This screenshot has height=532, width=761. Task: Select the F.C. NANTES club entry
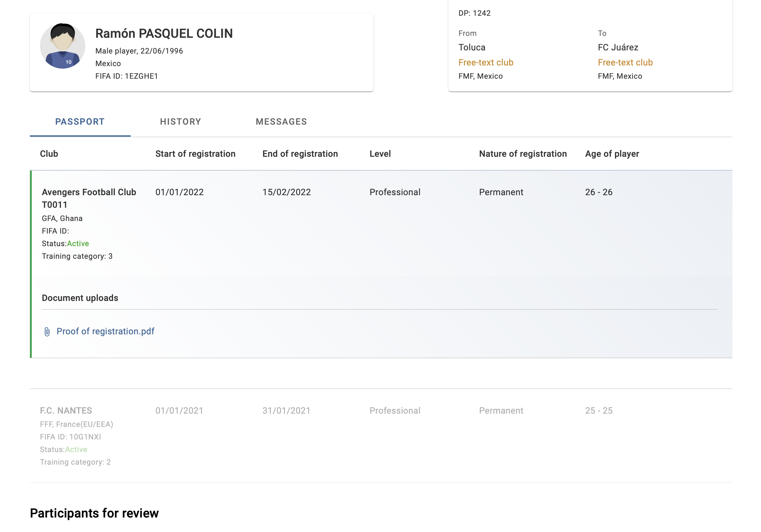tap(66, 411)
